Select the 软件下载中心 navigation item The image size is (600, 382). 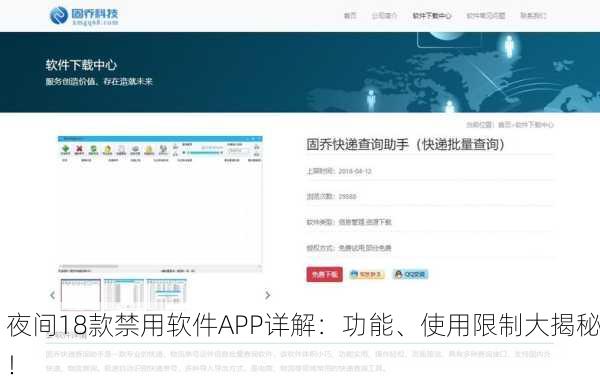(432, 16)
